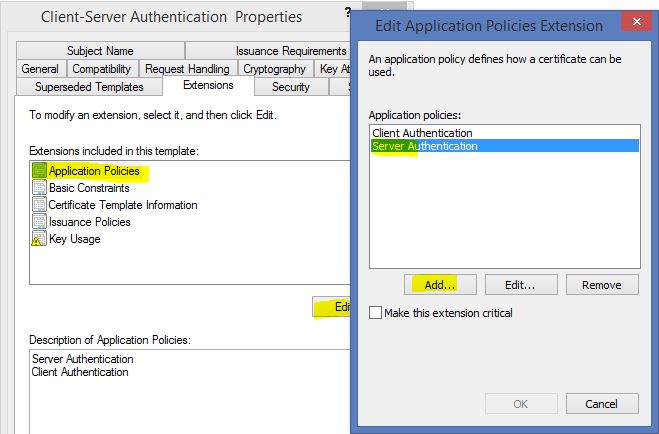Select the Security tab
This screenshot has width=659, height=434.
coord(291,87)
